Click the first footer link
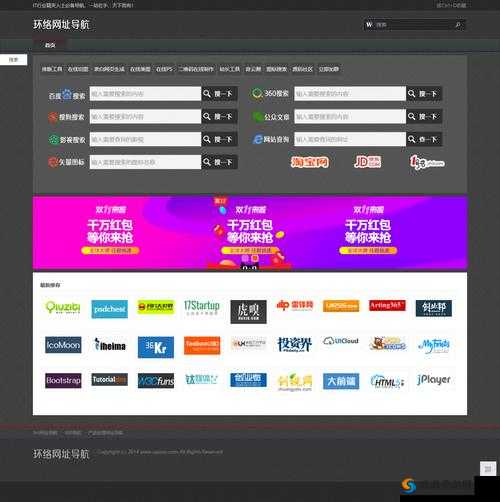 pos(45,433)
